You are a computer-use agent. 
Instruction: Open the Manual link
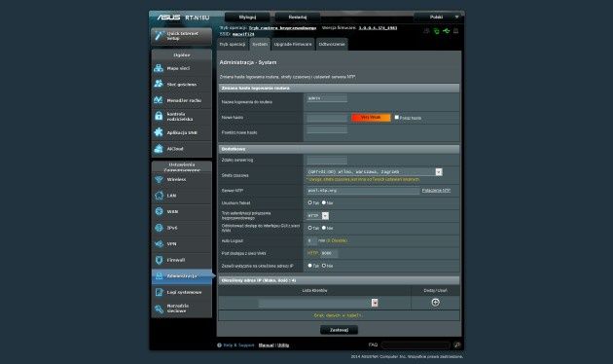click(267, 346)
